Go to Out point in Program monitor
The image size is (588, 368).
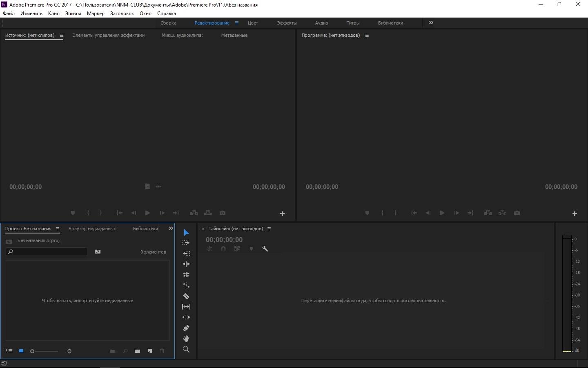click(470, 213)
